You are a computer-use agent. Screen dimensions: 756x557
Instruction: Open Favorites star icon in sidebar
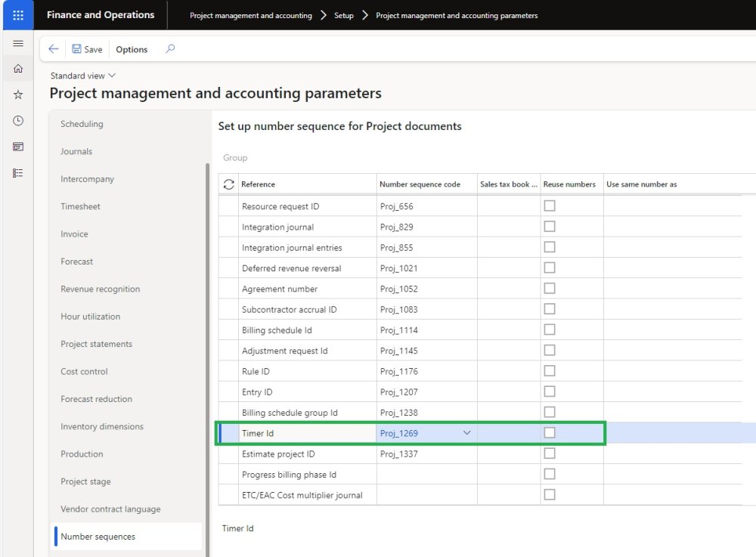[x=18, y=94]
